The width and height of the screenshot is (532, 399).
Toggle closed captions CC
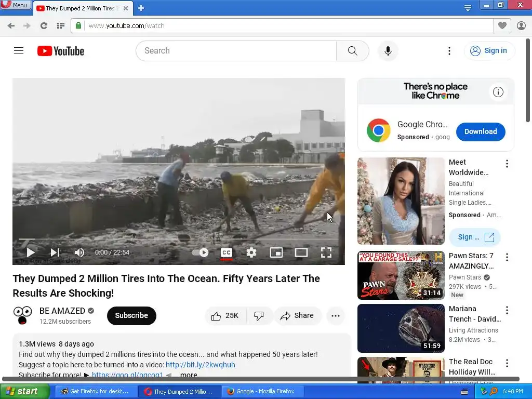pyautogui.click(x=227, y=252)
